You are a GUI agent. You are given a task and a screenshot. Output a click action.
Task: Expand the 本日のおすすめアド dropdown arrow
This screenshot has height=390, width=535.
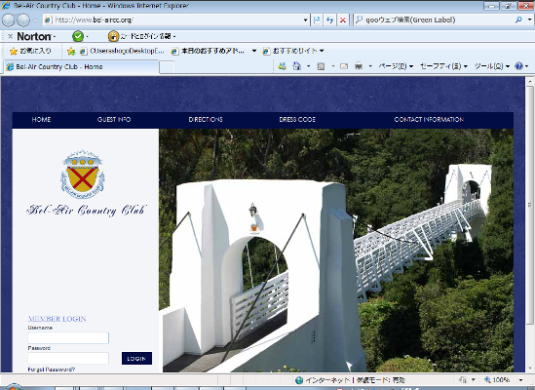tap(254, 51)
